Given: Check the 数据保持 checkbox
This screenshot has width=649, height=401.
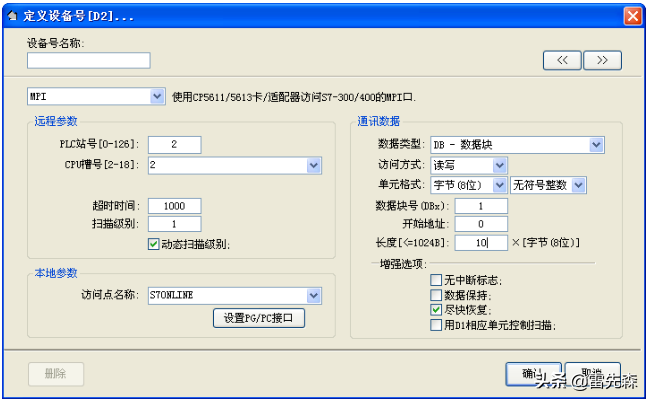Looking at the screenshot, I should point(436,295).
